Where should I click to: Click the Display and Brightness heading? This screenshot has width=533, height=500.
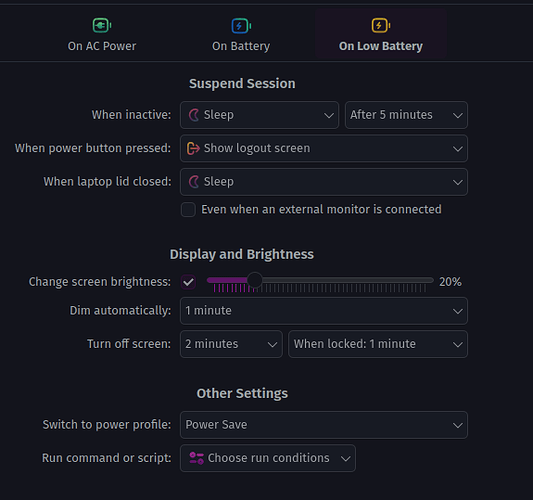click(x=242, y=254)
